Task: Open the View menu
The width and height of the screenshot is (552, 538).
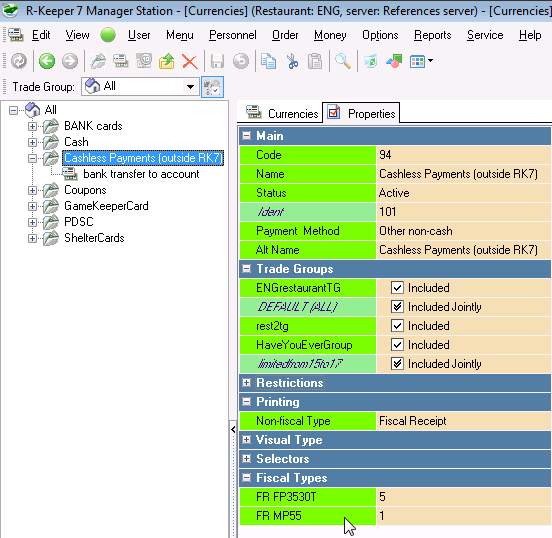Action: (77, 35)
